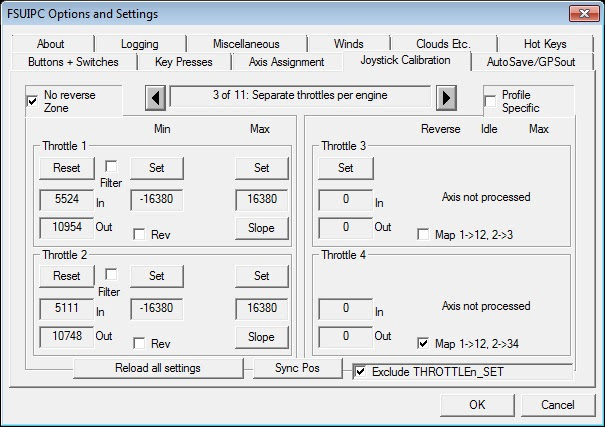605x427 pixels.
Task: Confirm with OK button
Action: (x=477, y=405)
